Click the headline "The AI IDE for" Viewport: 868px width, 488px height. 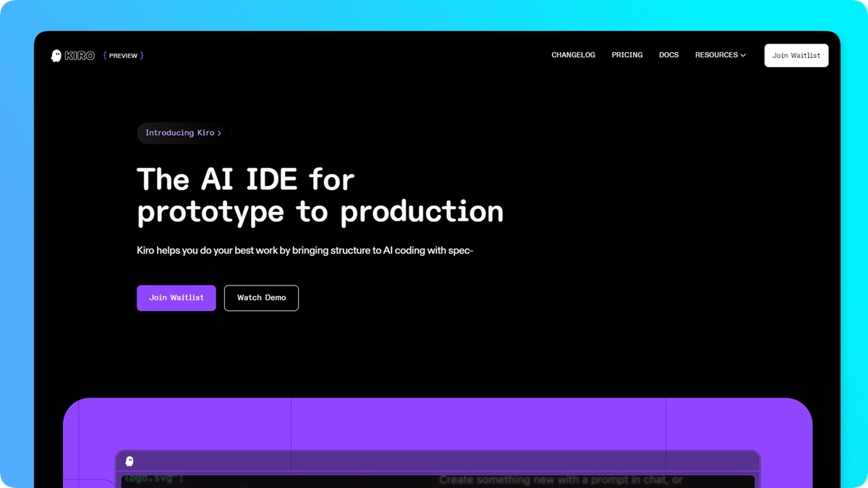pos(246,179)
